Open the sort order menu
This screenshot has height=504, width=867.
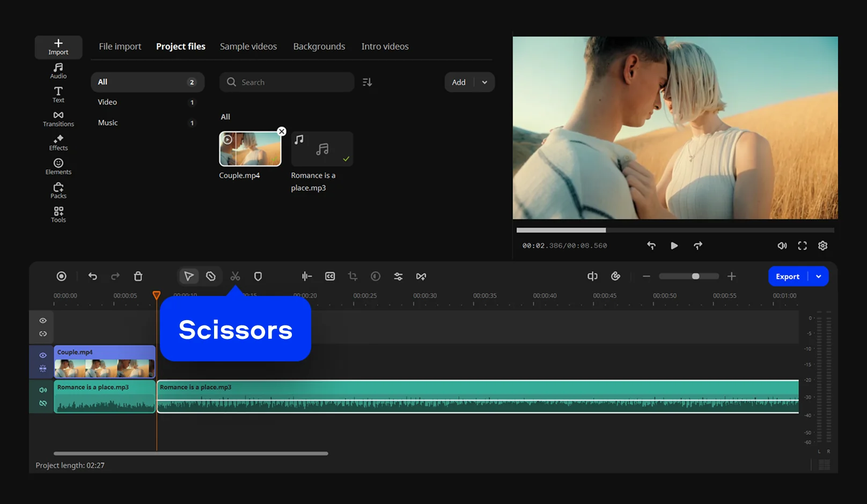point(368,83)
